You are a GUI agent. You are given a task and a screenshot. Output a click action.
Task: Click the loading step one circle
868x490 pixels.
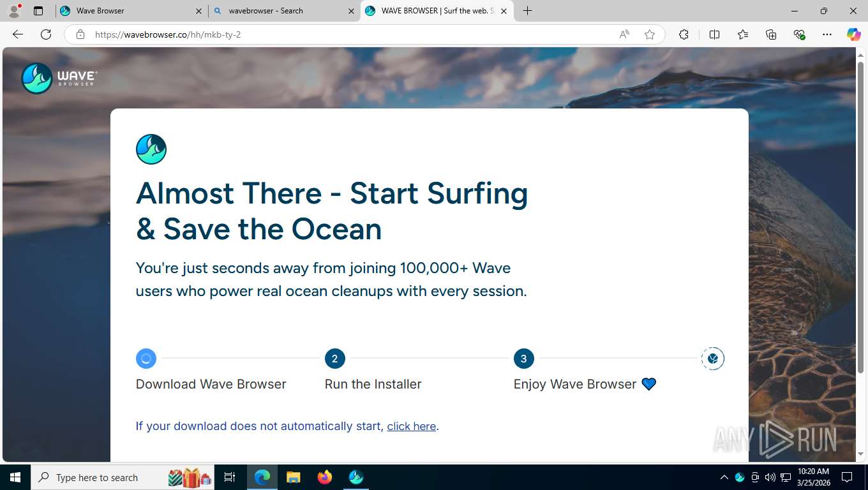[x=146, y=359]
